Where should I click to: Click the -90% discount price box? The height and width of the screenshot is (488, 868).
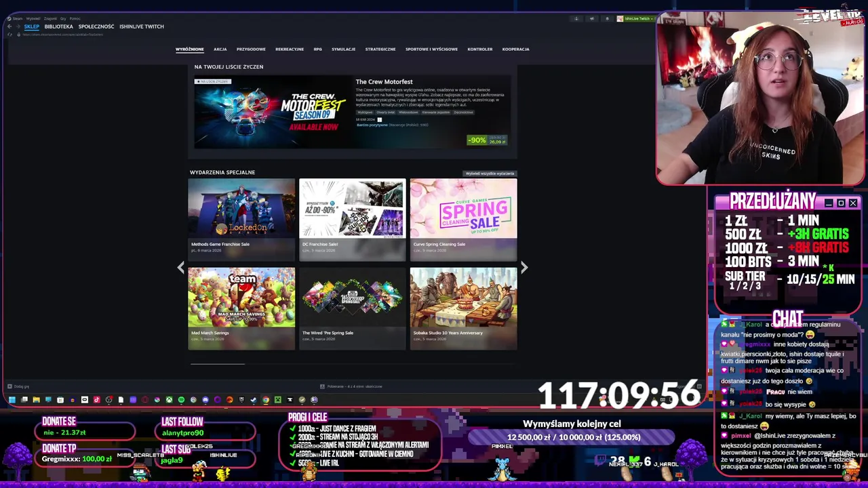pyautogui.click(x=487, y=140)
